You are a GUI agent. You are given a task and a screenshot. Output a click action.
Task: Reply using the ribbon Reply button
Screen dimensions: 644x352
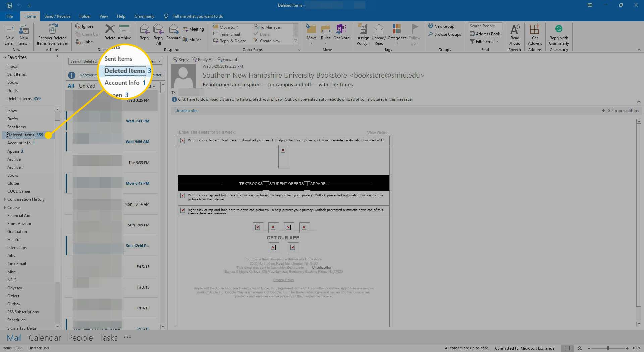[x=144, y=33]
